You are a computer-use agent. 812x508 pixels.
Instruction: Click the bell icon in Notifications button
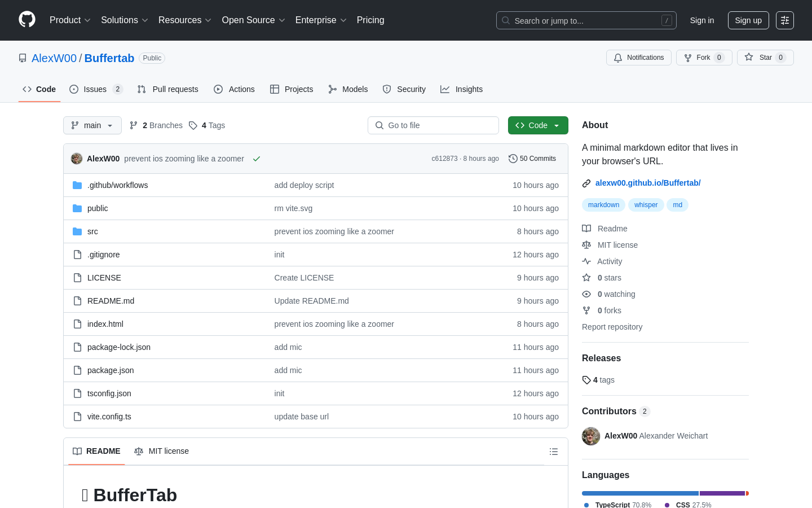coord(618,58)
